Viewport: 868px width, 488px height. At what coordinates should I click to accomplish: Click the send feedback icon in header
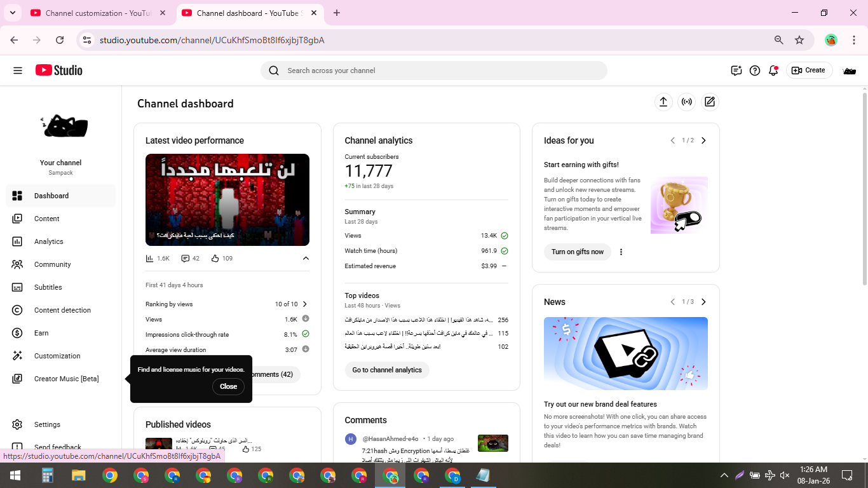pos(736,71)
